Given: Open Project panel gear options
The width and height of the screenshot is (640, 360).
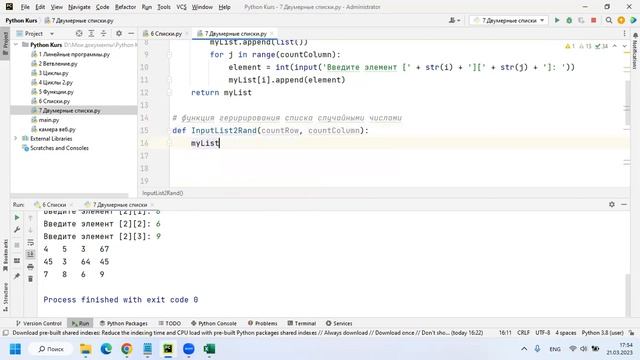Looking at the screenshot, I should click(119, 33).
